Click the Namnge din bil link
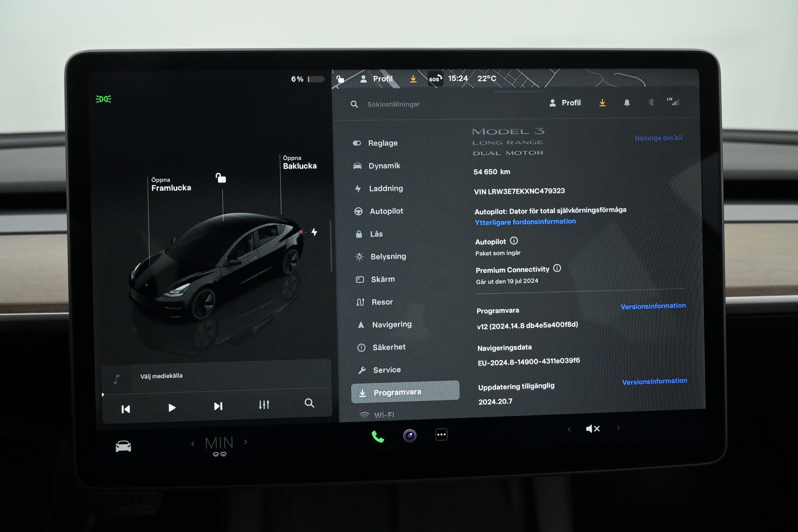798x532 pixels. (x=658, y=138)
